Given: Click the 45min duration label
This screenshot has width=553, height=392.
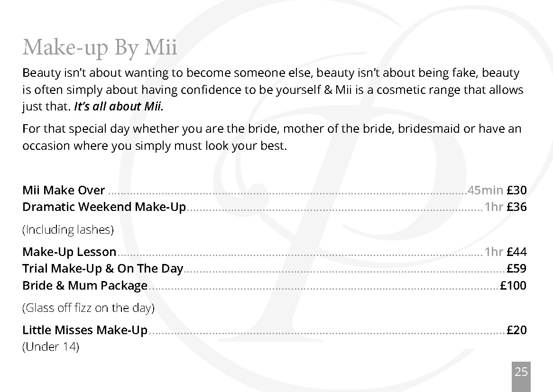Looking at the screenshot, I should (x=485, y=191).
